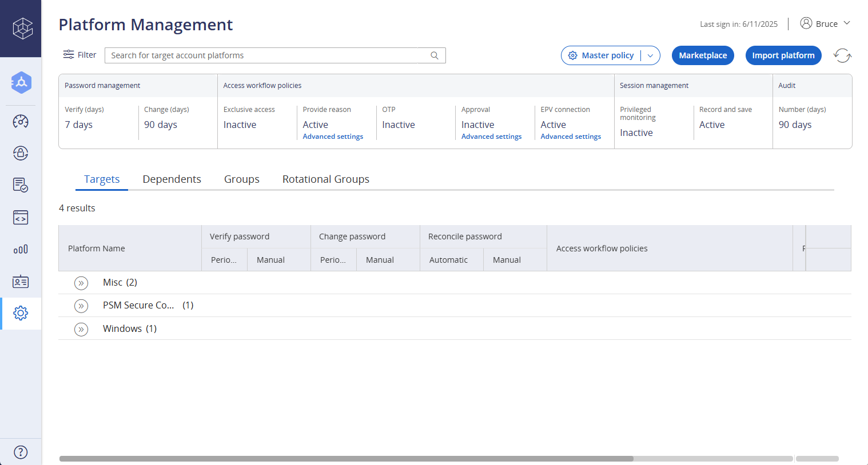
Task: Open the Master policy dropdown arrow
Action: pos(650,55)
